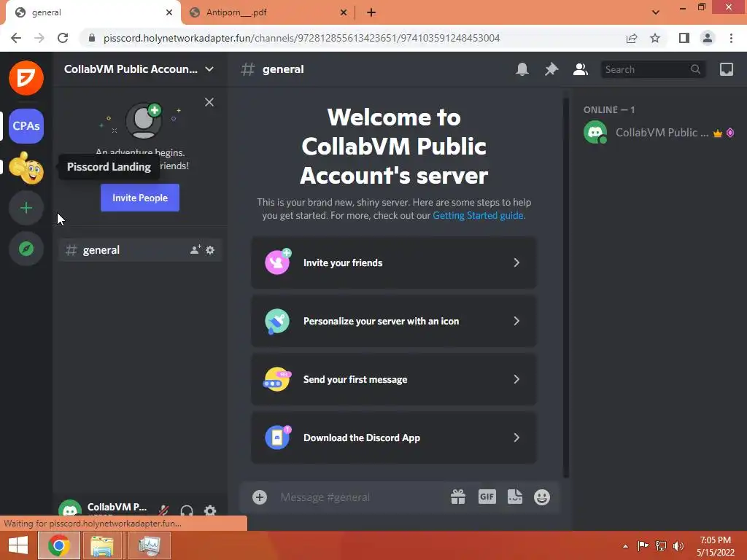This screenshot has width=747, height=560.
Task: Dismiss the invite banner with X
Action: pyautogui.click(x=209, y=102)
